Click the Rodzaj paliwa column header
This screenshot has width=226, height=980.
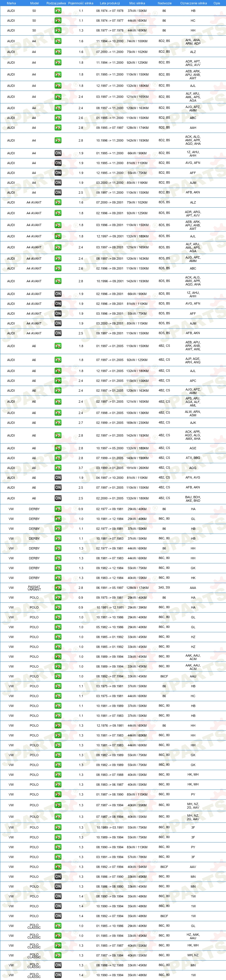coord(56,3)
